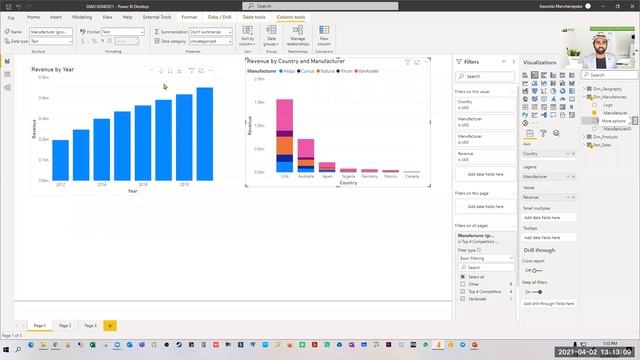640x360 pixels.
Task: Open Country axis field dropdown arrow
Action: tap(567, 154)
